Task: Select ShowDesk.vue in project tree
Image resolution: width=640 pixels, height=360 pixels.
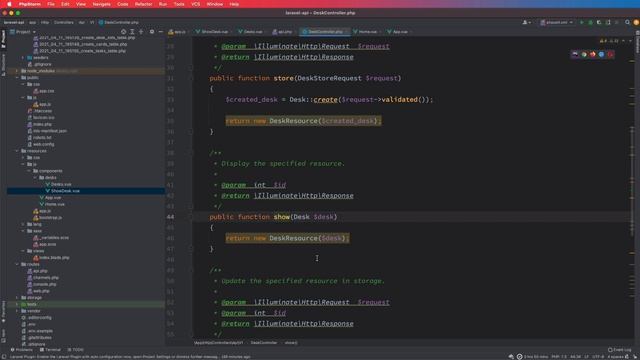Action: [65, 191]
